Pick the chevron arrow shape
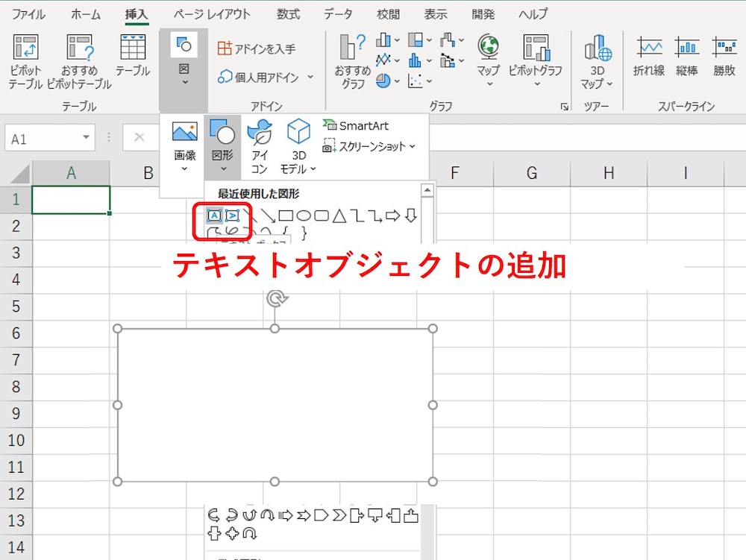 coord(339,515)
